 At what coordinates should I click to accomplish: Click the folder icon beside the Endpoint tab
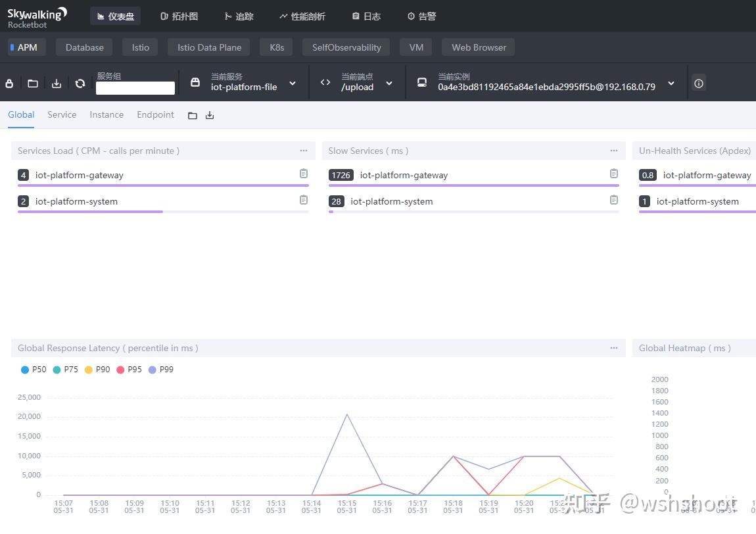[x=193, y=115]
